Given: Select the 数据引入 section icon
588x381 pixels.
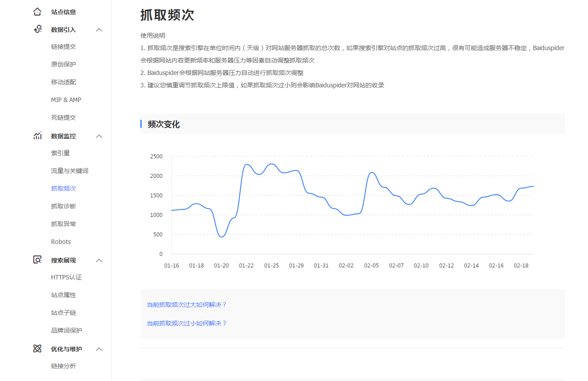Looking at the screenshot, I should [37, 29].
